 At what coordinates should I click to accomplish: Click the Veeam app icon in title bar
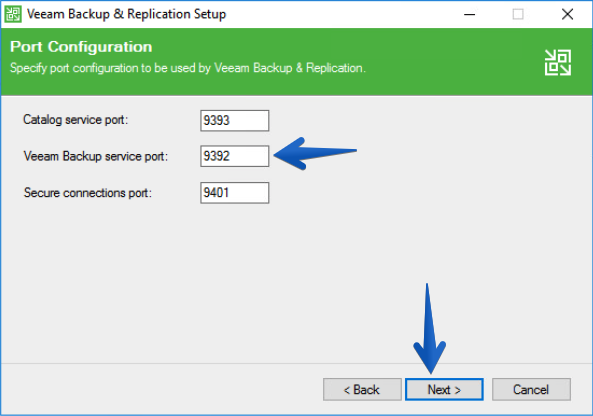point(13,14)
